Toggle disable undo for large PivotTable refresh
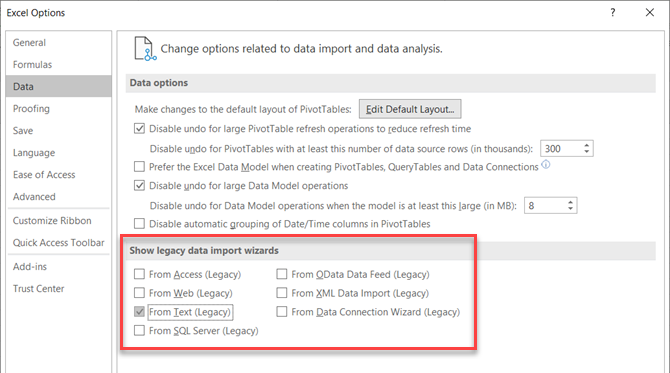This screenshot has width=670, height=373. click(139, 129)
